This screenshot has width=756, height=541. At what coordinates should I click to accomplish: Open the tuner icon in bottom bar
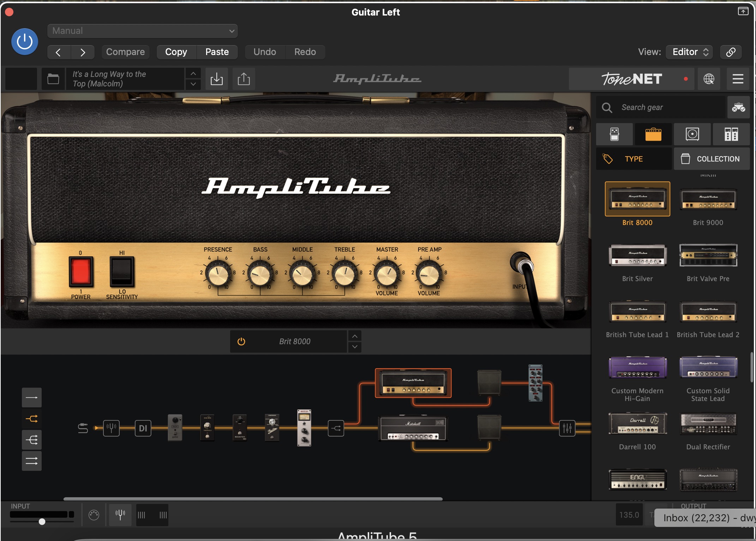(x=120, y=515)
